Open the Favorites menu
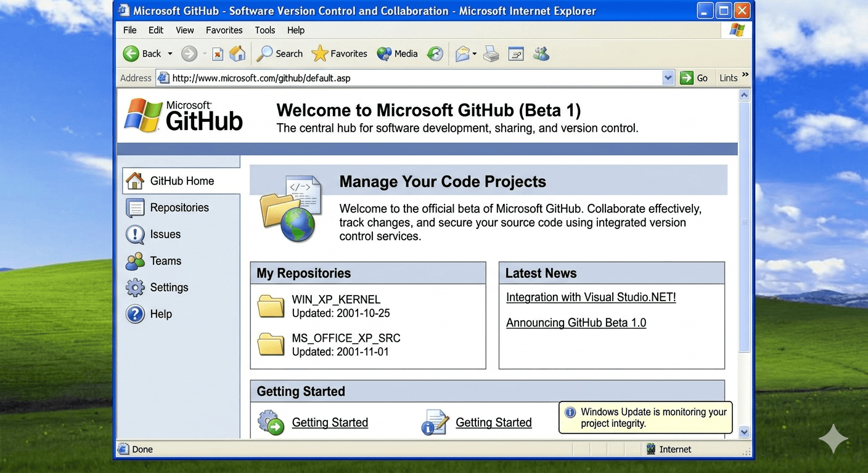This screenshot has width=868, height=473. point(224,30)
